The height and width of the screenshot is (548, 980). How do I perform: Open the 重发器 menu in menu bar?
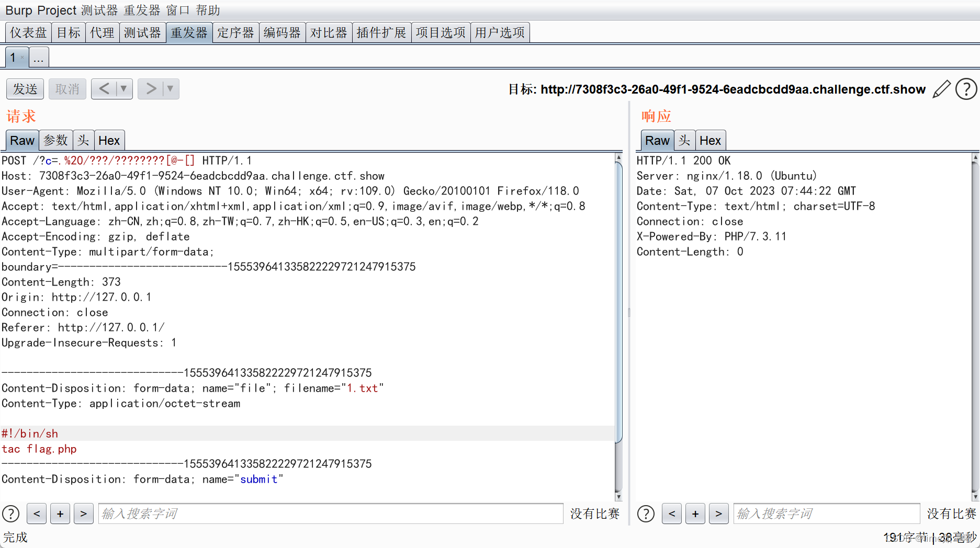pyautogui.click(x=142, y=10)
